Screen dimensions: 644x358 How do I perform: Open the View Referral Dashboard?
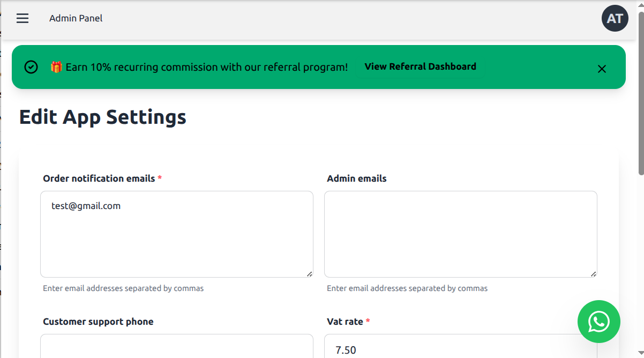[420, 66]
